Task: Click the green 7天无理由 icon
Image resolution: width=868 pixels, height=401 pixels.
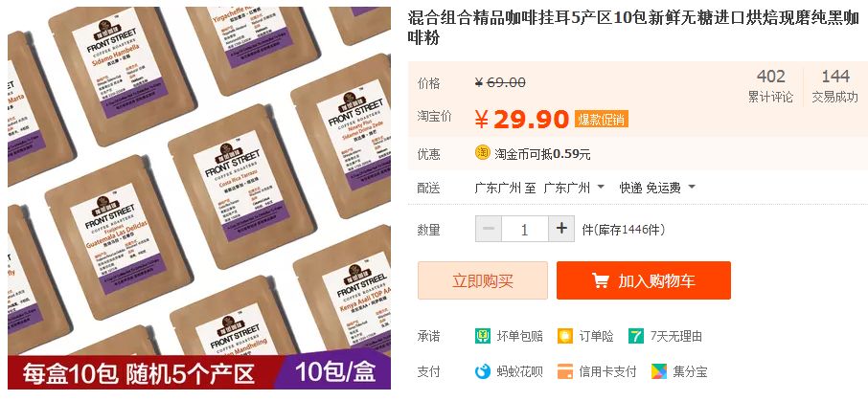Action: click(x=636, y=336)
